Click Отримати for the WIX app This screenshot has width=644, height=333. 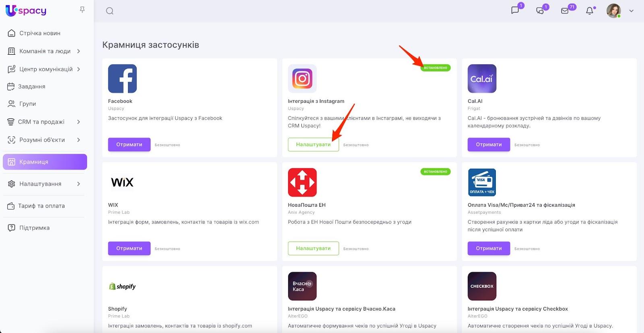click(129, 248)
